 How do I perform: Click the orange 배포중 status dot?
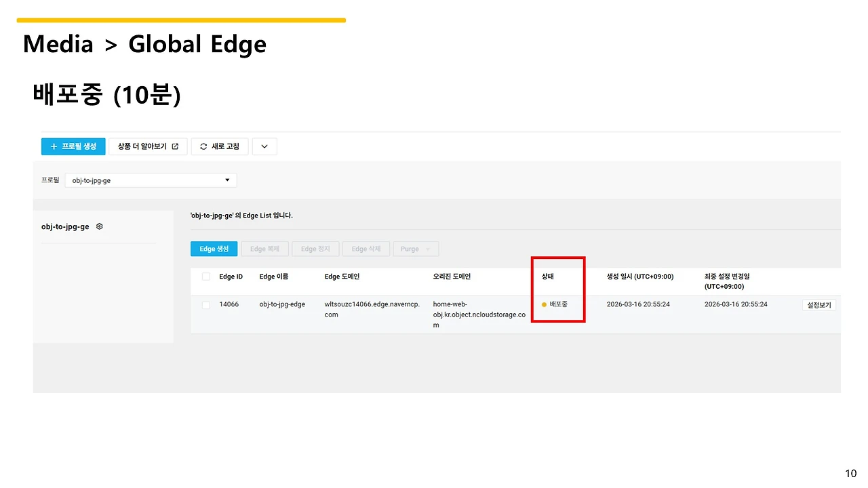coord(544,305)
